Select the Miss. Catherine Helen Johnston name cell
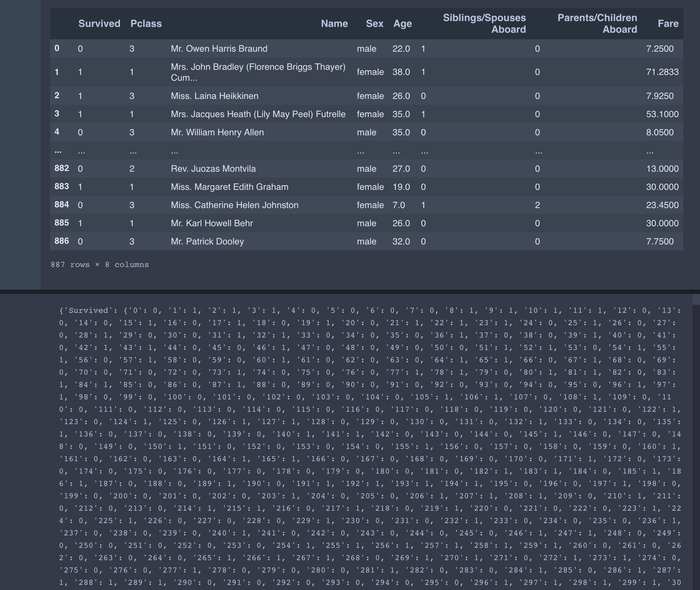The width and height of the screenshot is (700, 590). [235, 205]
